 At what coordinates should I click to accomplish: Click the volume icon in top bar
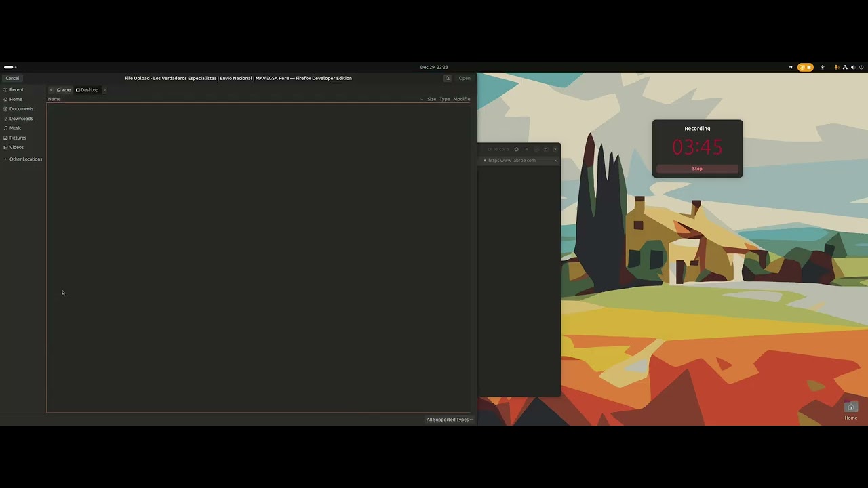(x=853, y=67)
